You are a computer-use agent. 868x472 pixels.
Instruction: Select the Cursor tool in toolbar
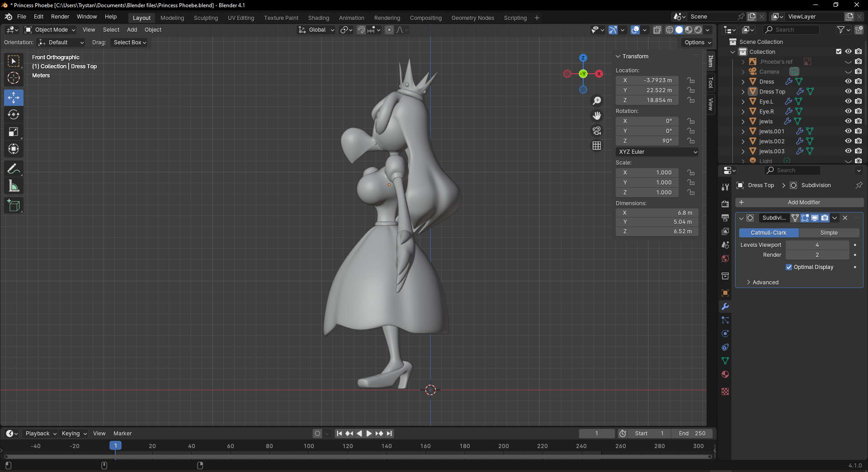pos(14,78)
